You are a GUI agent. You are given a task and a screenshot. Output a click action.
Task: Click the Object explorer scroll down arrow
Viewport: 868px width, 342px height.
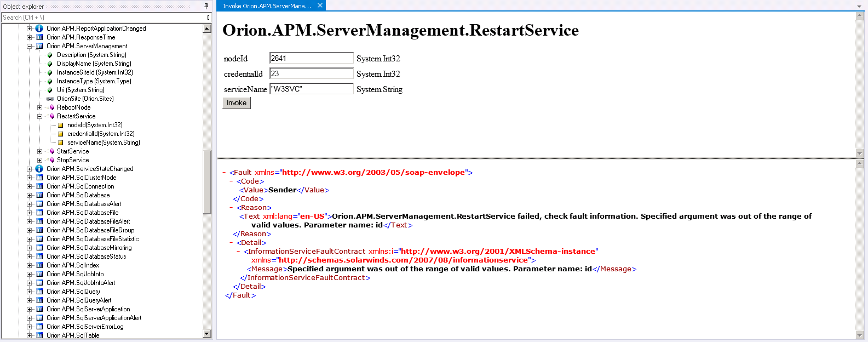[207, 334]
